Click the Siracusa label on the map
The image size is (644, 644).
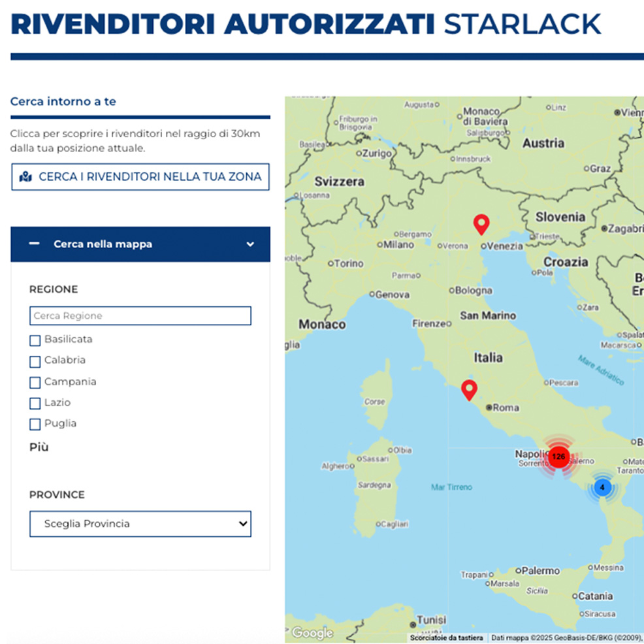click(x=600, y=613)
